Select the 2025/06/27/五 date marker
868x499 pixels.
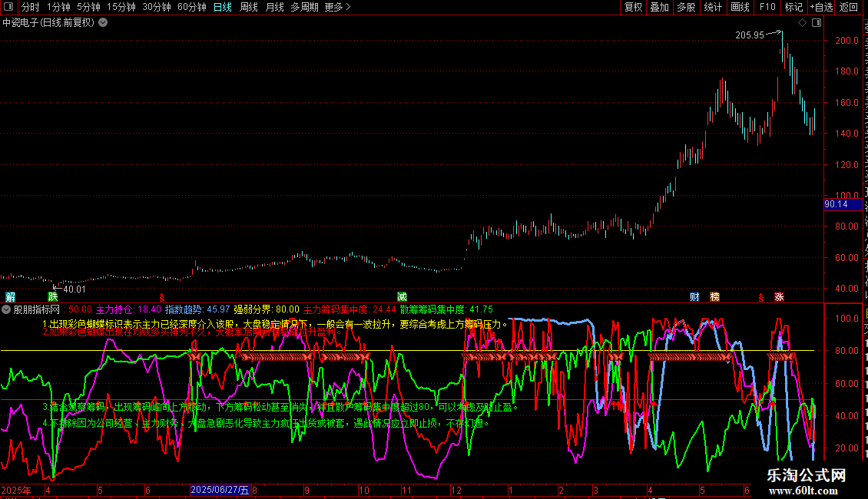click(x=220, y=490)
